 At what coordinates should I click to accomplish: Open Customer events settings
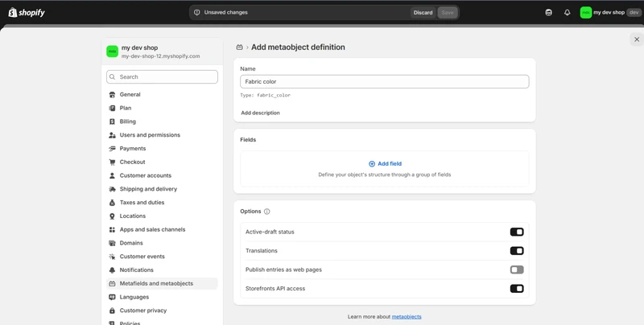(162, 257)
